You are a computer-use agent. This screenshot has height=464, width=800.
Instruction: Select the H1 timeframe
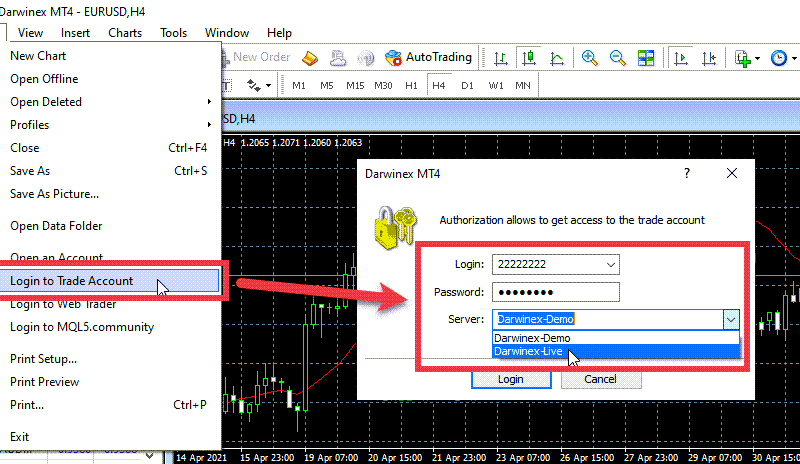tap(411, 85)
